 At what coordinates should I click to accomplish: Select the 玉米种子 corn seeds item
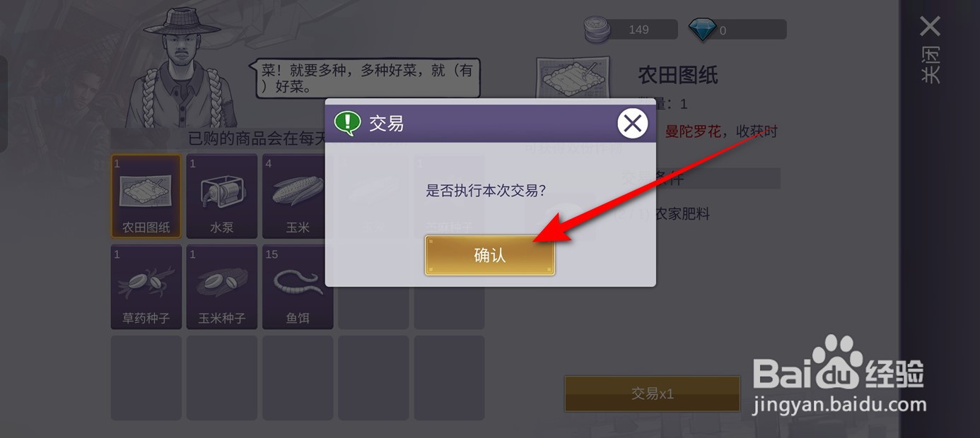coord(222,287)
